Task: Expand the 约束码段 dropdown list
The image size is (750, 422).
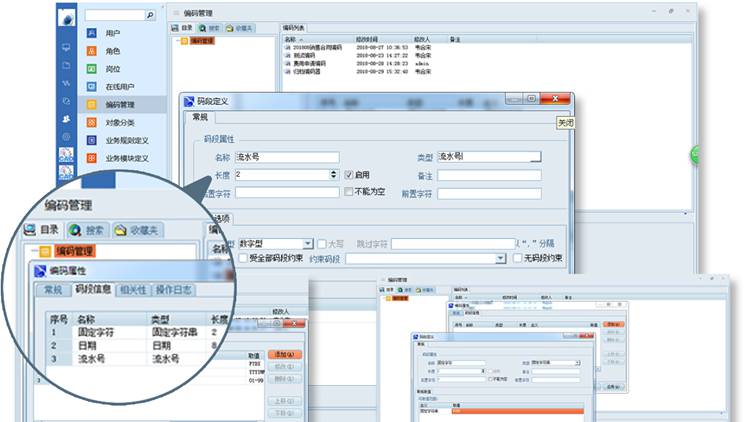Action: tap(500, 258)
